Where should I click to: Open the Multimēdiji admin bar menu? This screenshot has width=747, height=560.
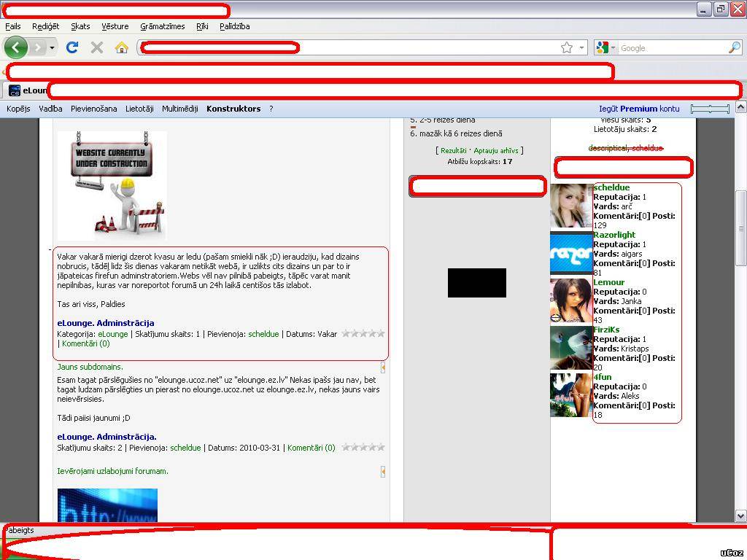180,109
